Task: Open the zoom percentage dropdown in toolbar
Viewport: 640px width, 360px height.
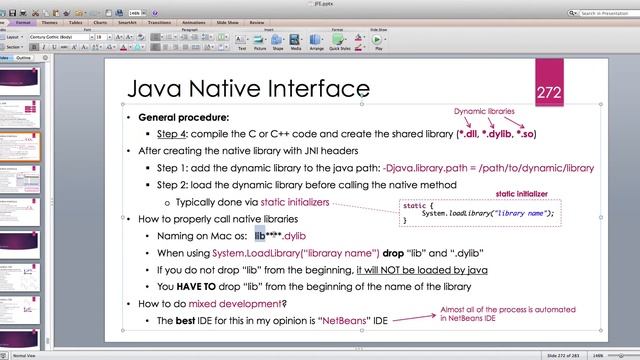Action: 144,13
